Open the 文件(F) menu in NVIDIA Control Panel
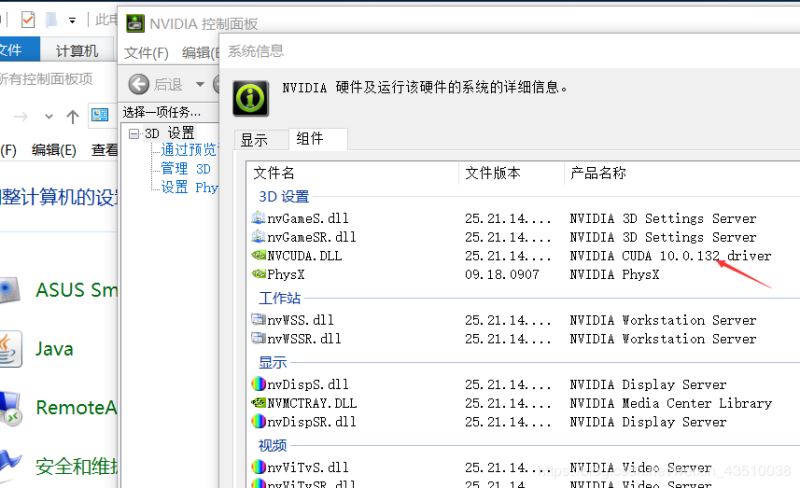Image resolution: width=800 pixels, height=488 pixels. click(146, 53)
